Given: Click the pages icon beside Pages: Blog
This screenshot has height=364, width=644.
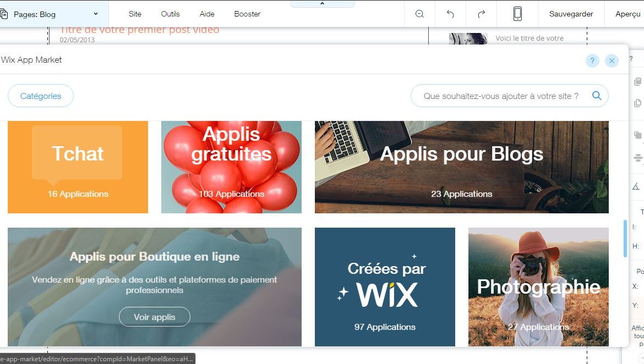Looking at the screenshot, I should (x=4, y=14).
